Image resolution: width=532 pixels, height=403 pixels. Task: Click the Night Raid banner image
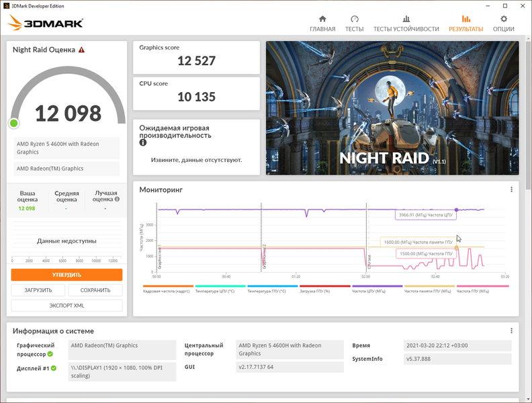click(x=392, y=108)
